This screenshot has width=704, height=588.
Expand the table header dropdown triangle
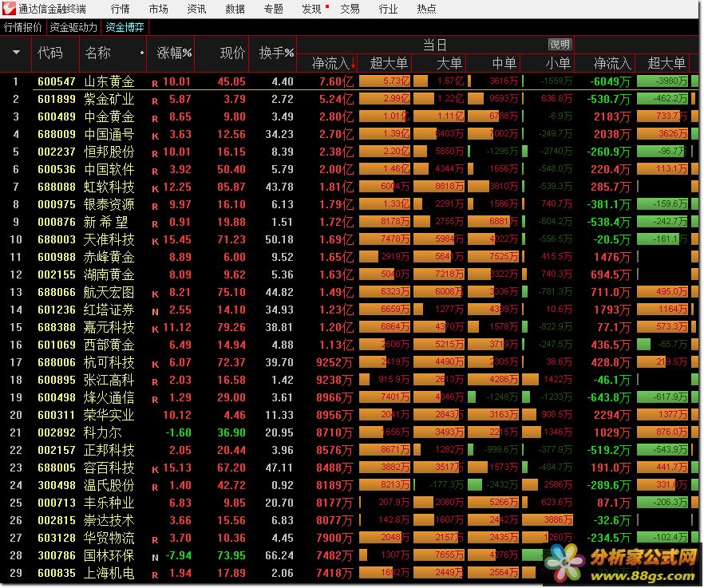pos(16,53)
